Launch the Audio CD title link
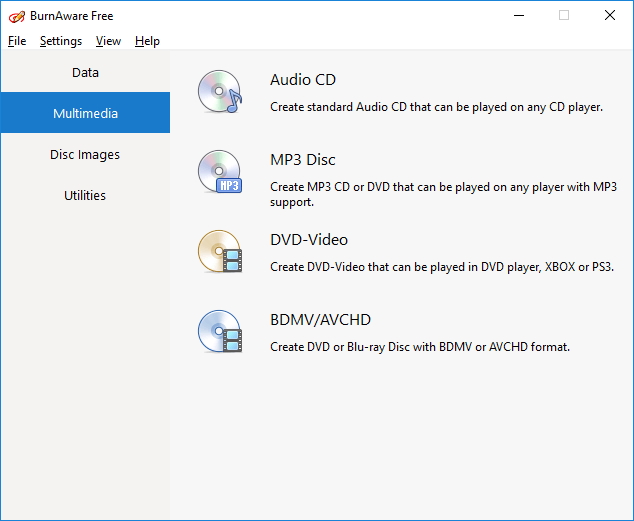Screen dimensions: 634x521 (x=303, y=80)
